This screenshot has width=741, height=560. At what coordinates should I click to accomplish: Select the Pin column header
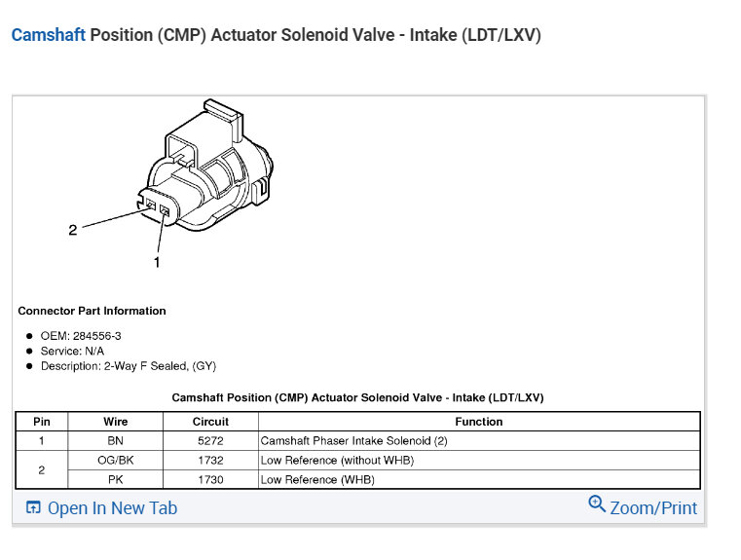(42, 422)
